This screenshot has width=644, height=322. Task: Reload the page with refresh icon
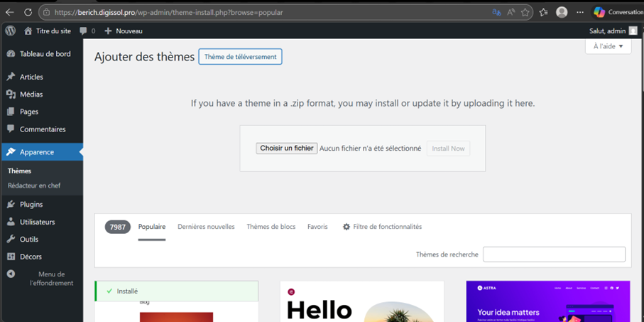pos(28,12)
